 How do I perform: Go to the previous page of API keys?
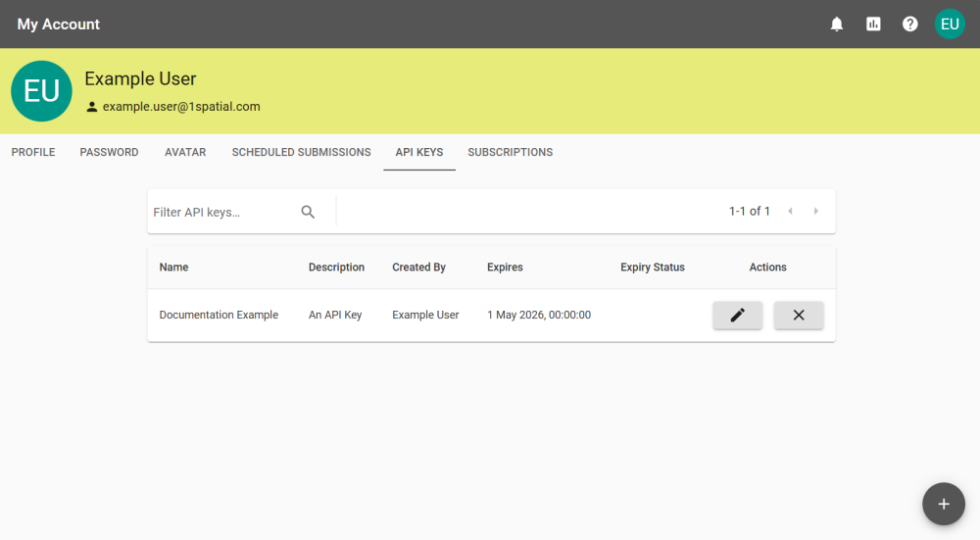tap(790, 212)
